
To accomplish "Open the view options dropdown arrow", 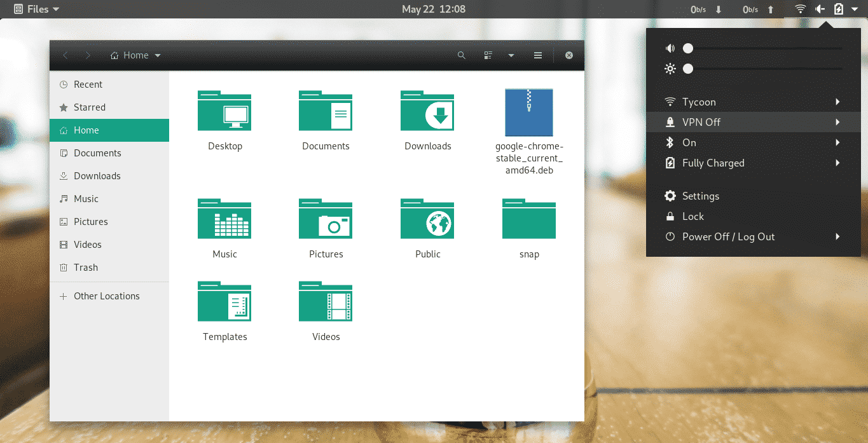I will pos(511,55).
